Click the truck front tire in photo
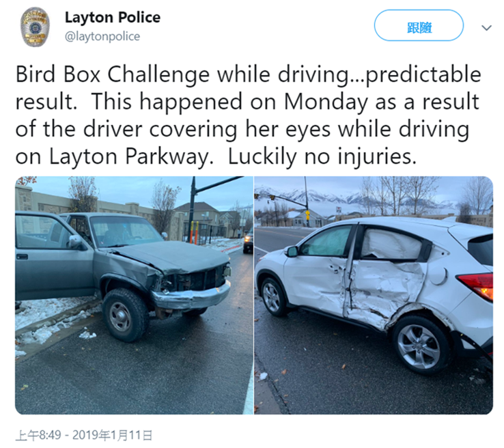Viewport: 504px width, 448px height. (x=124, y=315)
